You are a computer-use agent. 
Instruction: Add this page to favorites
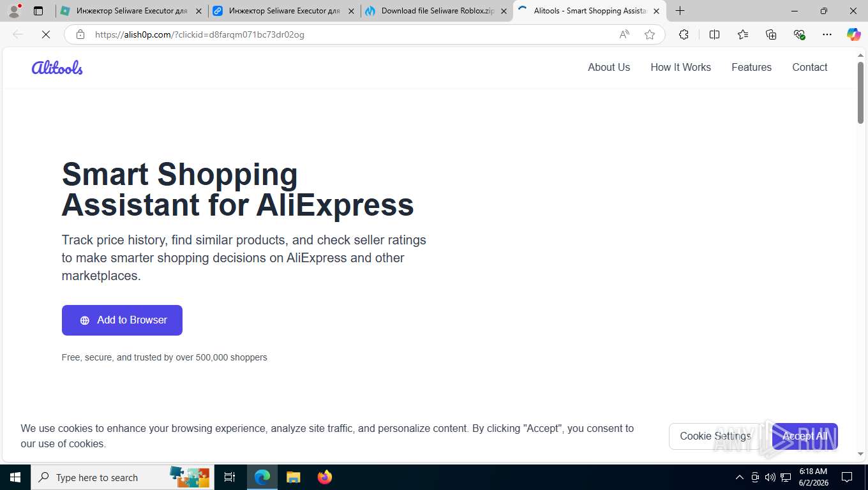[x=650, y=34]
